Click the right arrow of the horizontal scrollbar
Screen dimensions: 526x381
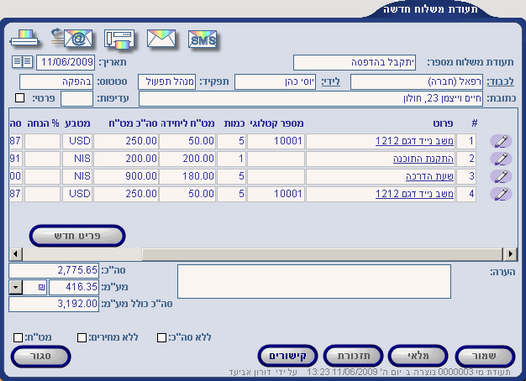pos(510,254)
